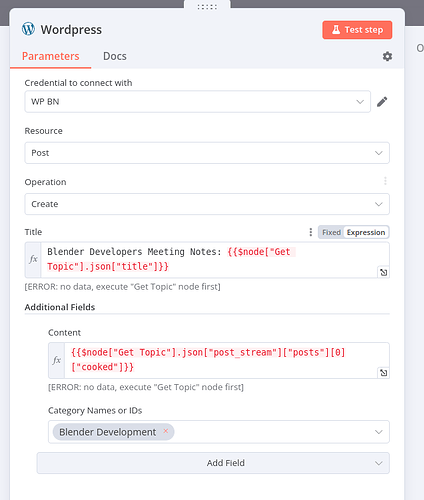Open Title field options three-dot menu

pyautogui.click(x=311, y=232)
